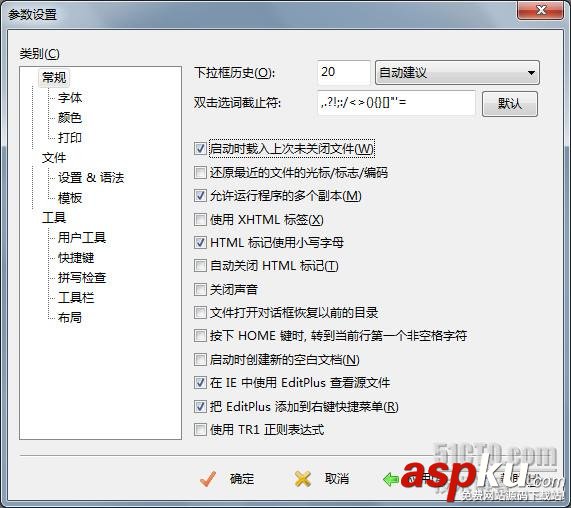Click the 双击选词截止符 text field
Image resolution: width=571 pixels, height=508 pixels.
click(396, 103)
